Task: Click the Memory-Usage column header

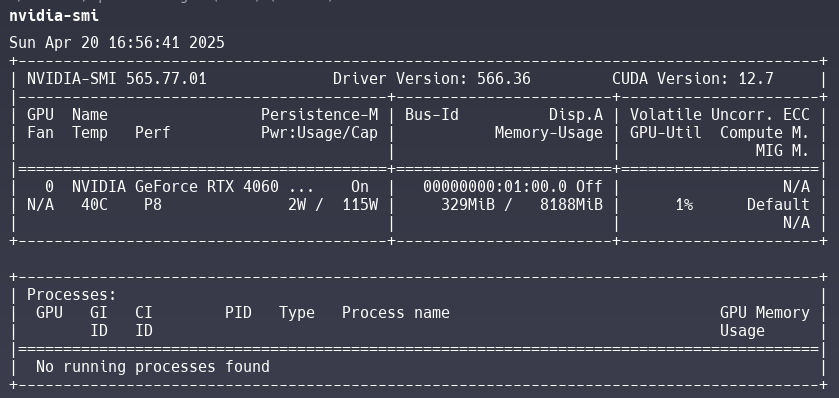Action: pos(549,133)
